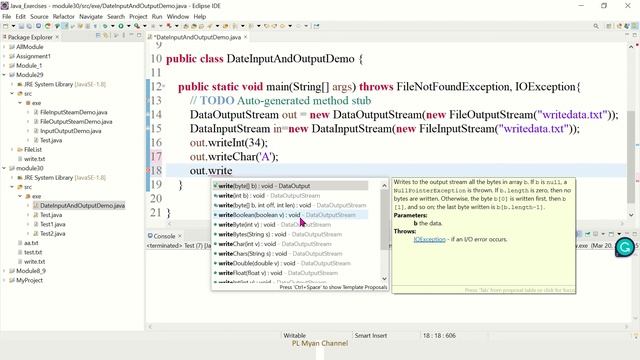The width and height of the screenshot is (640, 360).
Task: Open the Refactor menu
Action: click(x=64, y=16)
